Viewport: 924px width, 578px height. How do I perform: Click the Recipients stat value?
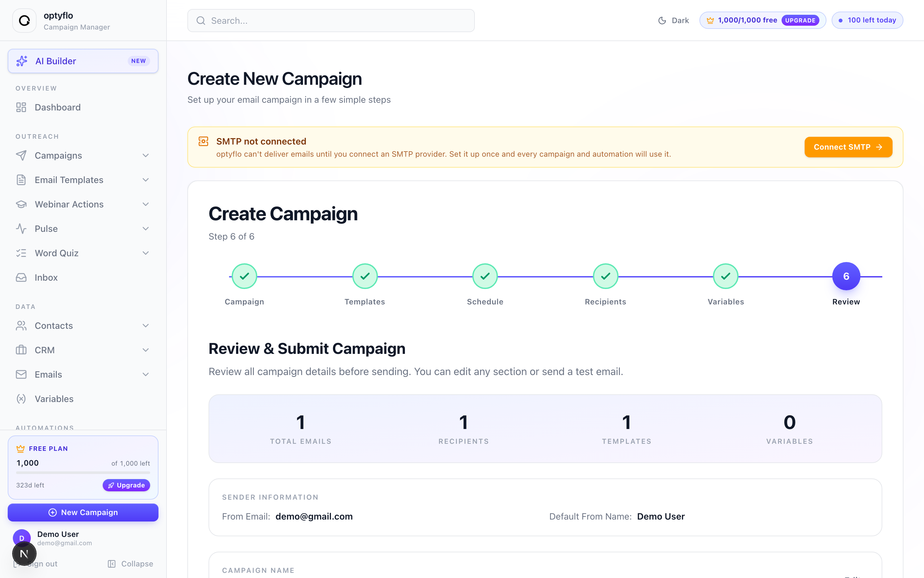pos(464,422)
